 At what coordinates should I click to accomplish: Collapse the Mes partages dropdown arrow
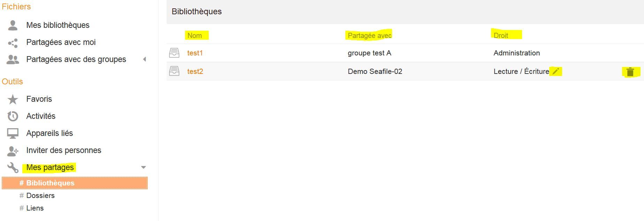tap(143, 168)
